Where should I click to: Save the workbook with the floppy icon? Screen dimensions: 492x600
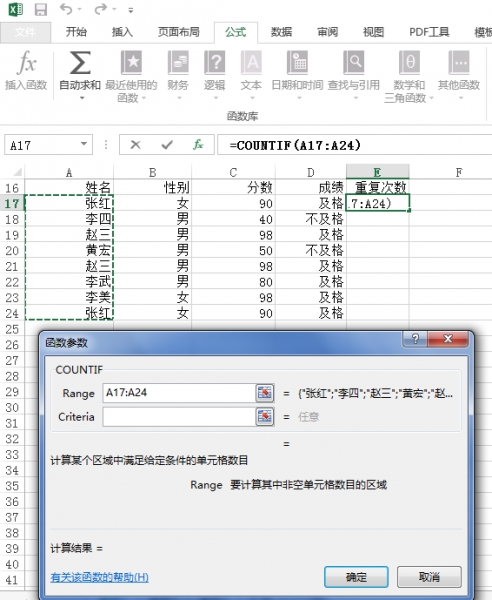pyautogui.click(x=41, y=9)
